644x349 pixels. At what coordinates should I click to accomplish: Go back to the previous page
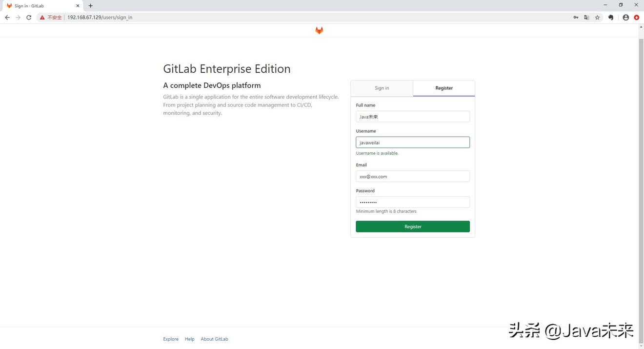coord(7,18)
